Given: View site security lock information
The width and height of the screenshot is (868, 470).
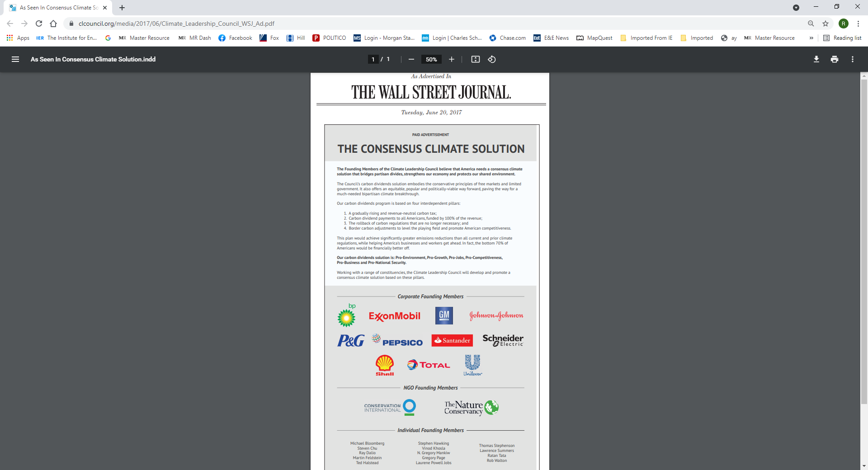Looking at the screenshot, I should click(x=71, y=23).
